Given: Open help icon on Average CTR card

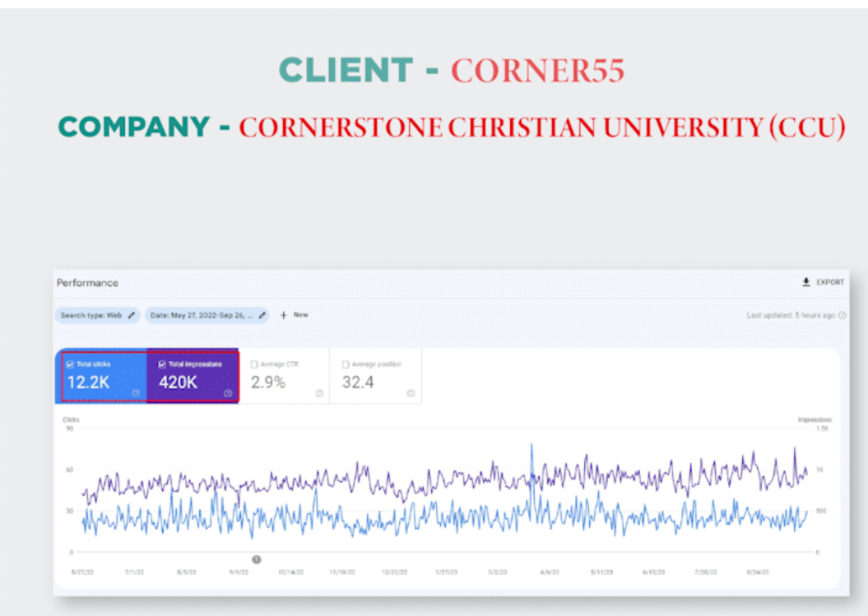Looking at the screenshot, I should click(x=319, y=393).
